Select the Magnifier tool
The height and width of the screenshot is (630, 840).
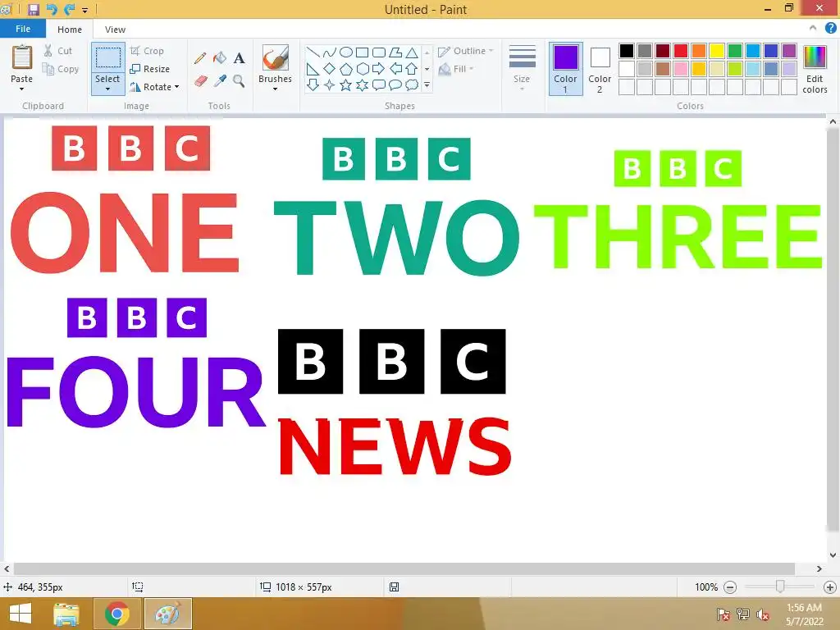pyautogui.click(x=239, y=81)
